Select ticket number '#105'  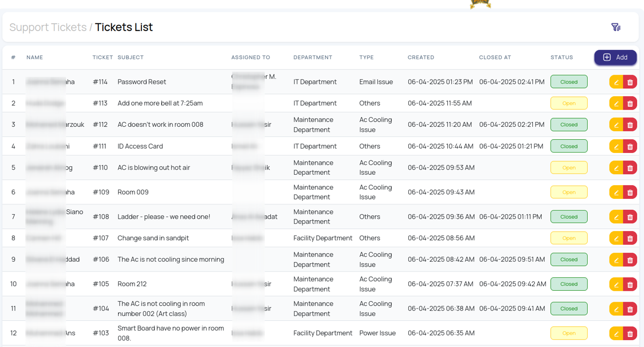pos(101,284)
